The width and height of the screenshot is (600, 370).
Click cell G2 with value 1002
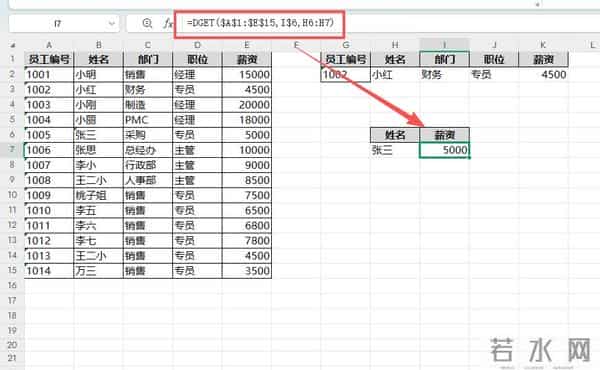coord(346,75)
